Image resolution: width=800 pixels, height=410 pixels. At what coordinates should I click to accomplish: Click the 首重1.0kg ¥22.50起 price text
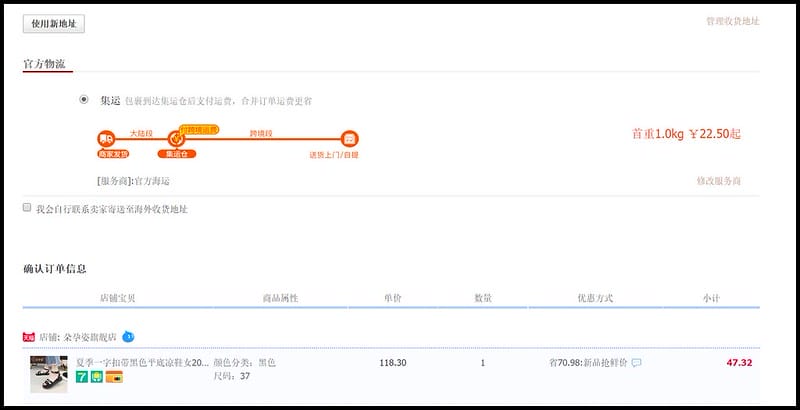(686, 134)
